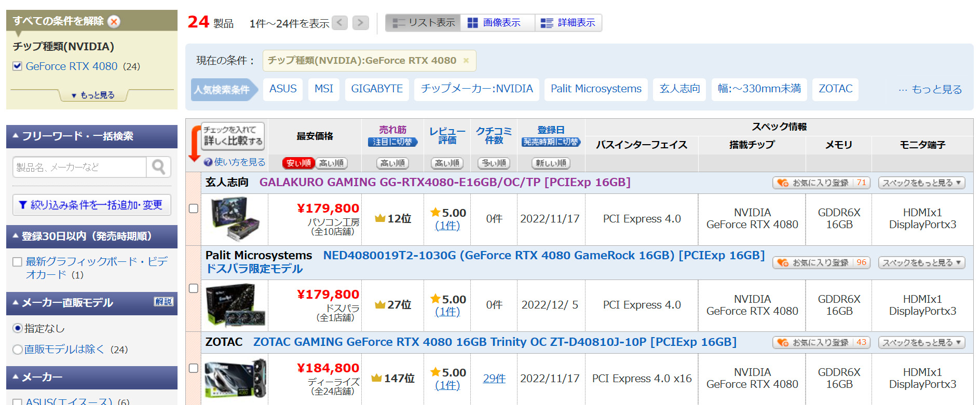Expand more specs for Palit GameRock
The width and height of the screenshot is (980, 405).
tap(921, 263)
